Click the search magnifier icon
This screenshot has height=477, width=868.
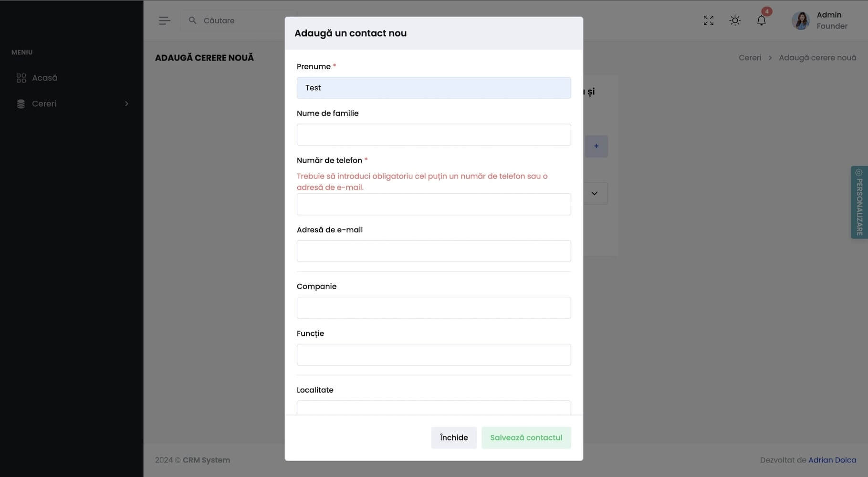[x=193, y=21]
